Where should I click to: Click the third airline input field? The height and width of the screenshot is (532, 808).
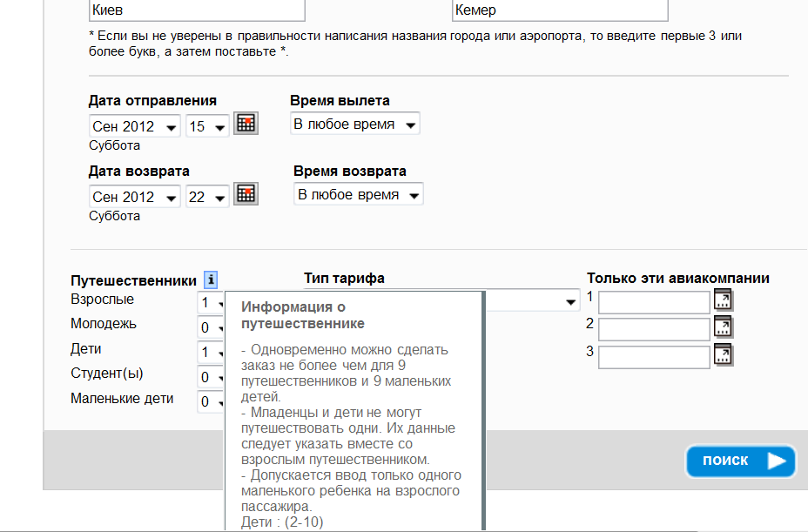654,357
